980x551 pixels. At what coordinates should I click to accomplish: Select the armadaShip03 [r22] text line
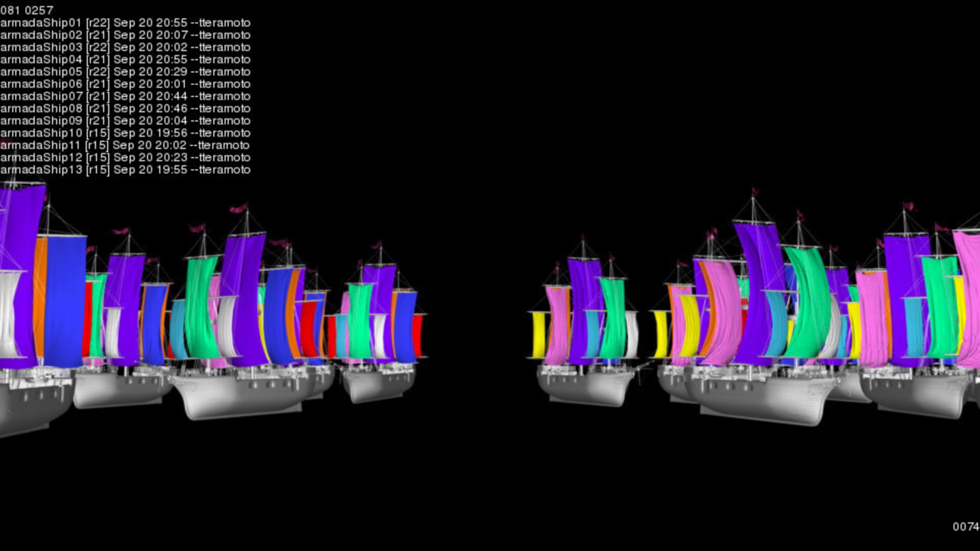pos(126,47)
